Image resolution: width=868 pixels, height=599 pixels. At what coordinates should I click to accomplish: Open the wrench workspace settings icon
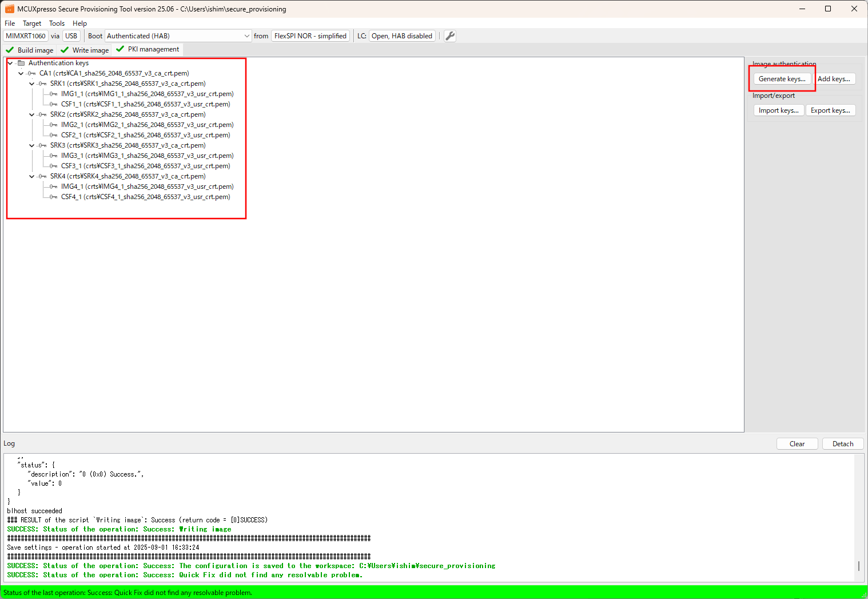pos(450,36)
